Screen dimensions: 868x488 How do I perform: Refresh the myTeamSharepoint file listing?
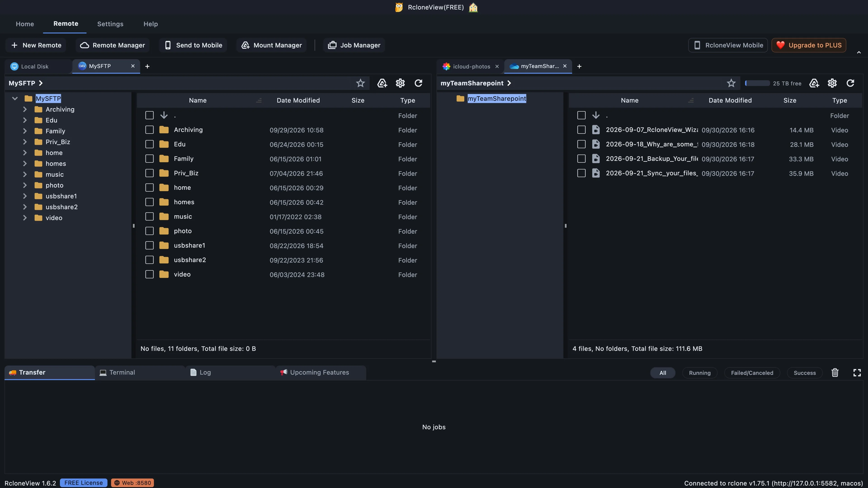(850, 83)
